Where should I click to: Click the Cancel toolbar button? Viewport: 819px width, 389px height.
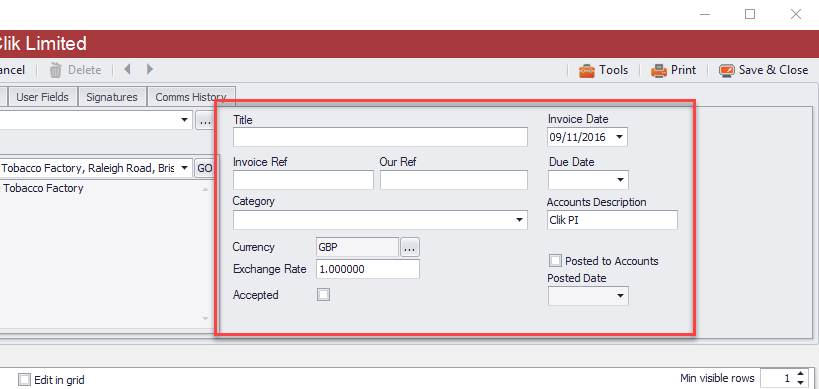[x=13, y=70]
